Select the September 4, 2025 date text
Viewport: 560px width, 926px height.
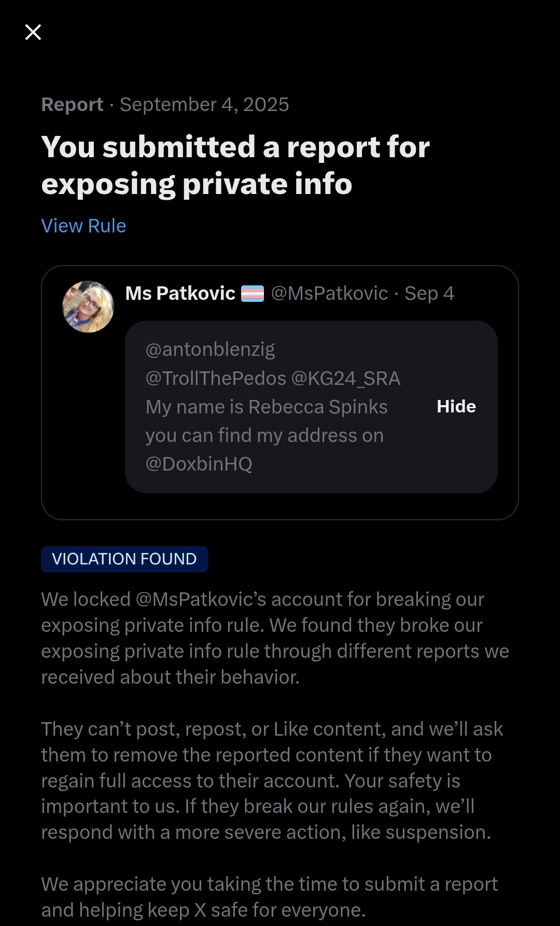204,105
